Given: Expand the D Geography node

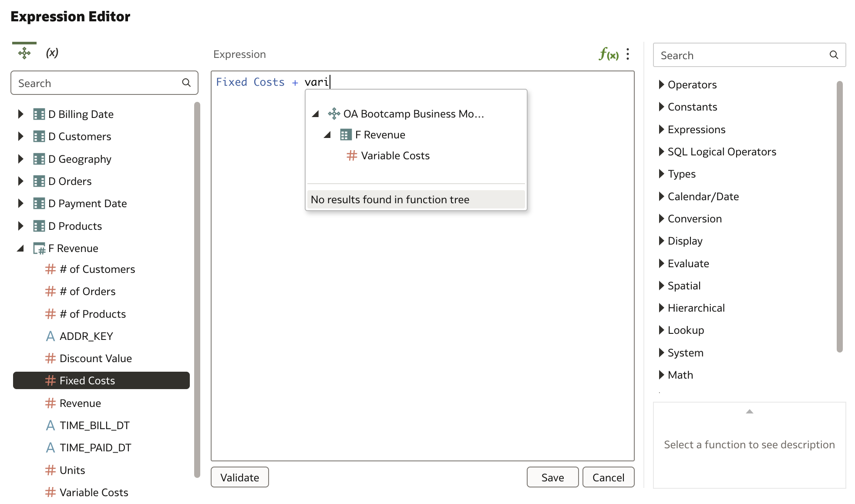Looking at the screenshot, I should click(x=20, y=159).
